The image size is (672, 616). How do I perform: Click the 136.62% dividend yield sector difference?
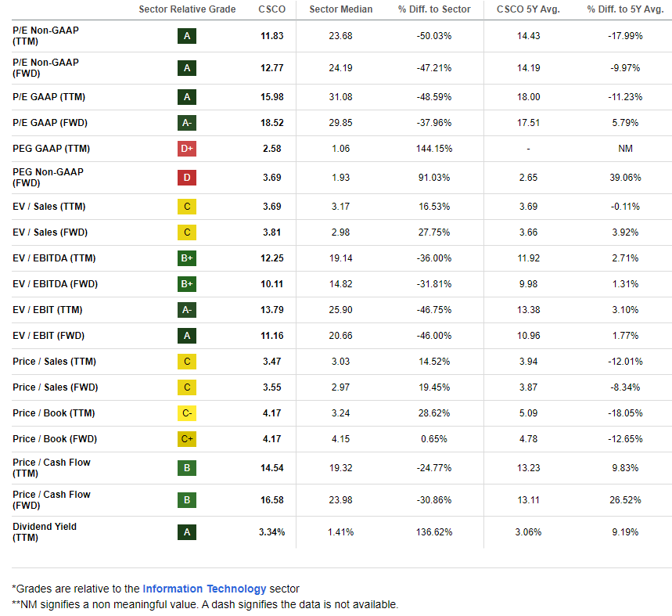point(434,532)
